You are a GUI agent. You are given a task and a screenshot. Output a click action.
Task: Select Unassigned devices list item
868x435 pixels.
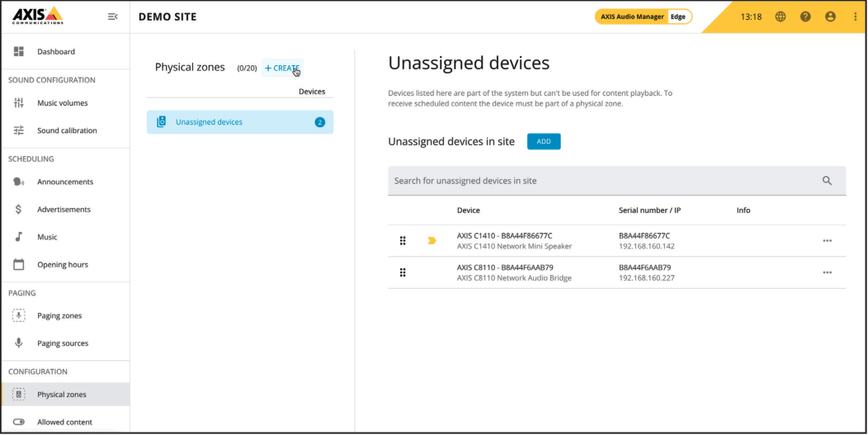239,122
